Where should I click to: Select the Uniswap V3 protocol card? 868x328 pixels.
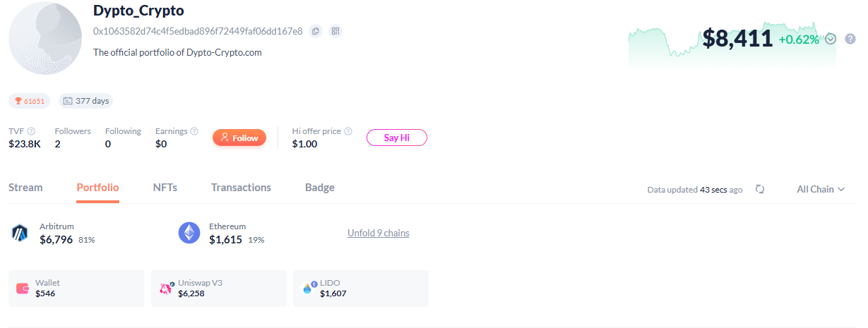tap(219, 288)
